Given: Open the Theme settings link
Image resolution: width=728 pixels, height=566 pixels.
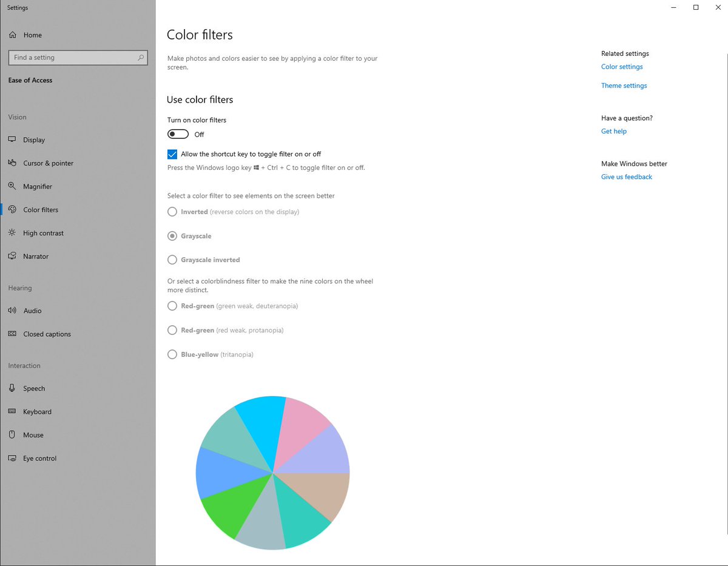Looking at the screenshot, I should coord(624,86).
